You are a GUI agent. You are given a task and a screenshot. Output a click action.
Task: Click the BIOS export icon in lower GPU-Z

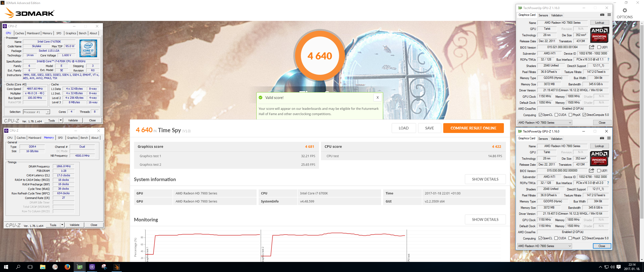(591, 171)
